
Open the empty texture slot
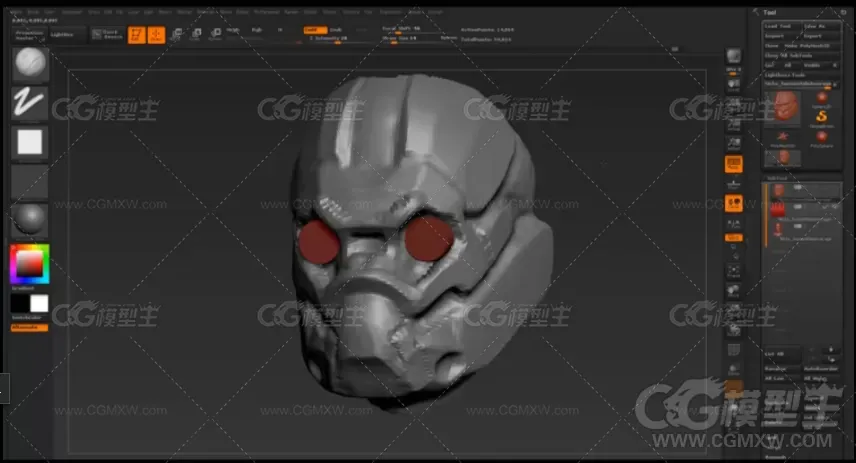pyautogui.click(x=30, y=181)
